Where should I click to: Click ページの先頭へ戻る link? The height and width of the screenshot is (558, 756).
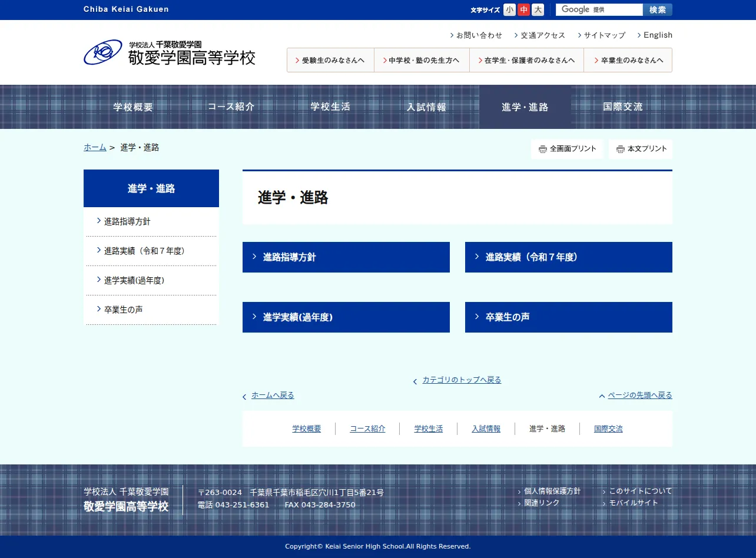click(640, 396)
